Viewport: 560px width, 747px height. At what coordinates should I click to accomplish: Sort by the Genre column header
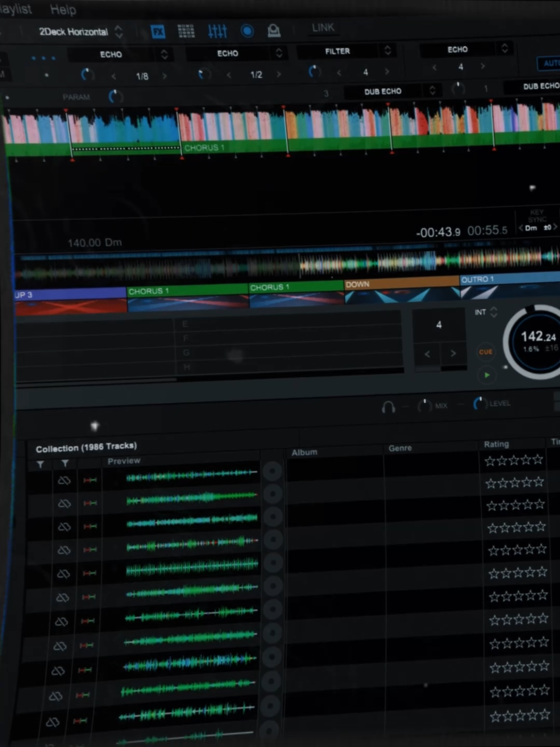pos(400,448)
